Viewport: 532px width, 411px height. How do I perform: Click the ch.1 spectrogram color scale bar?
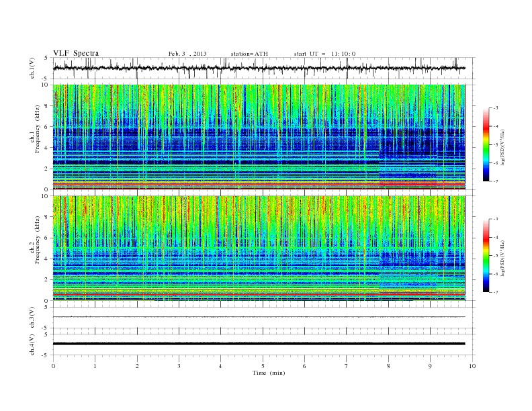point(486,144)
